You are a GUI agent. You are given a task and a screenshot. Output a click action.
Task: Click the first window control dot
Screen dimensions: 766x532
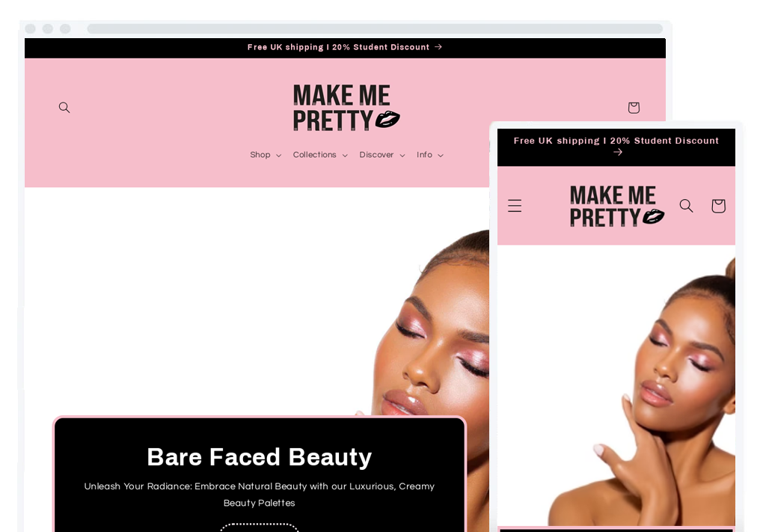point(30,28)
